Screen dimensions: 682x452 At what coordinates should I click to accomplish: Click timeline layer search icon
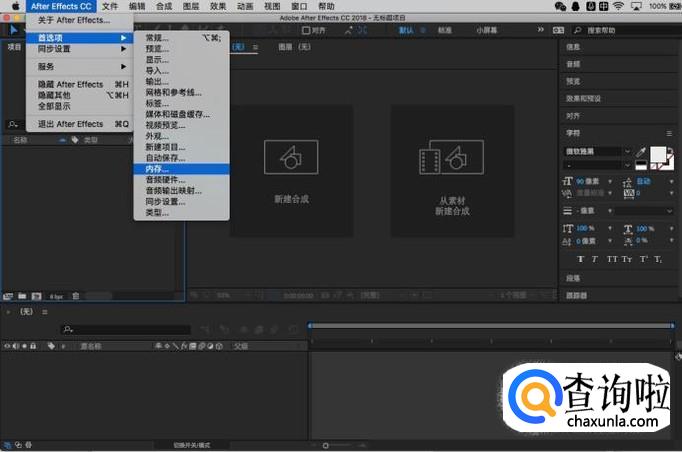[68, 329]
